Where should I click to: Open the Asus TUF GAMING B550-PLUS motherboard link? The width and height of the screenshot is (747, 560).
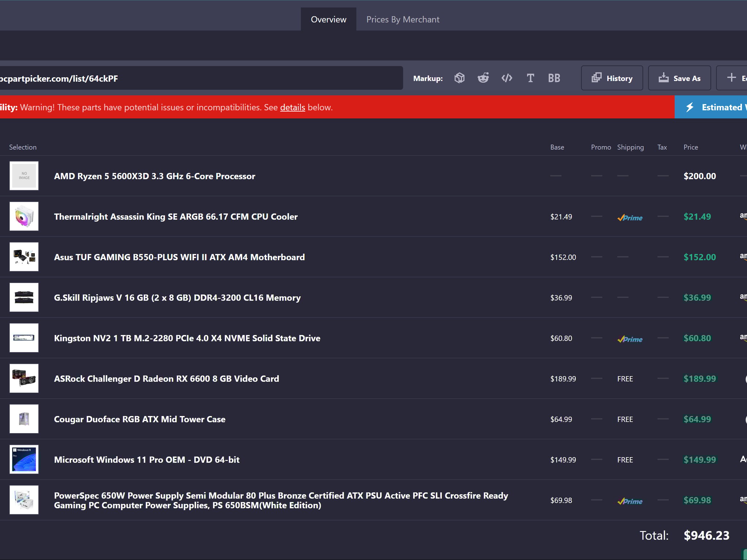pos(179,257)
